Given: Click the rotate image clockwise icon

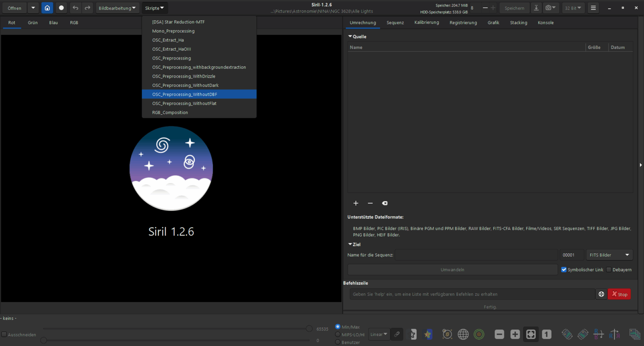Looking at the screenshot, I should [x=583, y=334].
